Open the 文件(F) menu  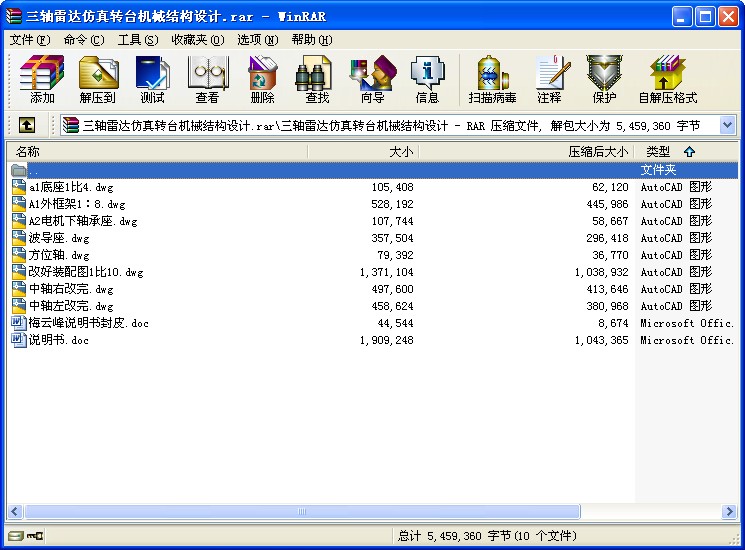pyautogui.click(x=30, y=39)
